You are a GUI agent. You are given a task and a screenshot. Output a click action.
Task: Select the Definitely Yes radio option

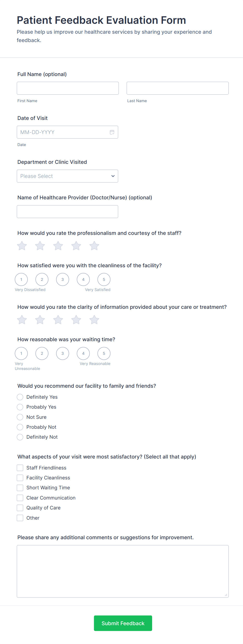tap(20, 397)
